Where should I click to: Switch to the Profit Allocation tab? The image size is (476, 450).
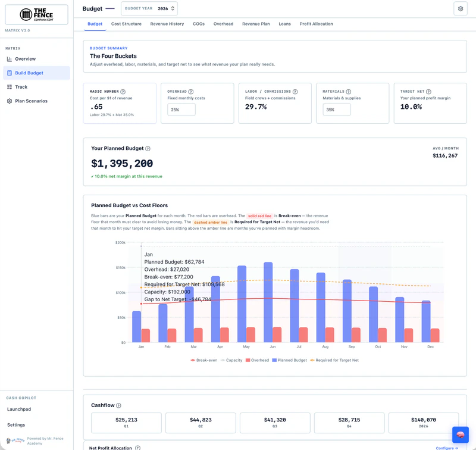[317, 24]
